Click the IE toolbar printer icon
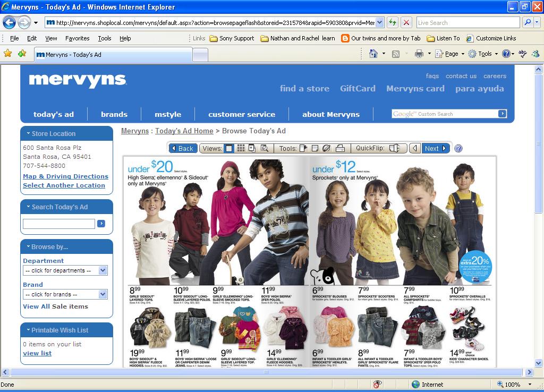The height and width of the screenshot is (392, 544). click(x=419, y=54)
